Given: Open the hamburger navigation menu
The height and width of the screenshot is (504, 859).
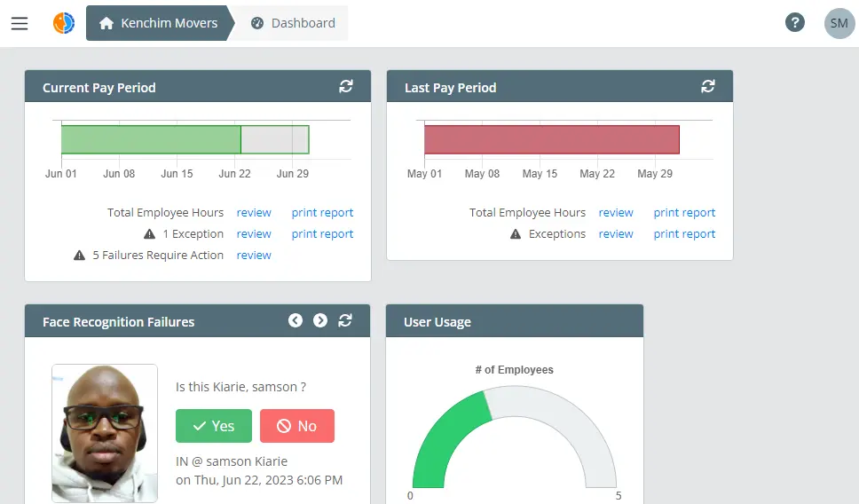Looking at the screenshot, I should pyautogui.click(x=20, y=23).
